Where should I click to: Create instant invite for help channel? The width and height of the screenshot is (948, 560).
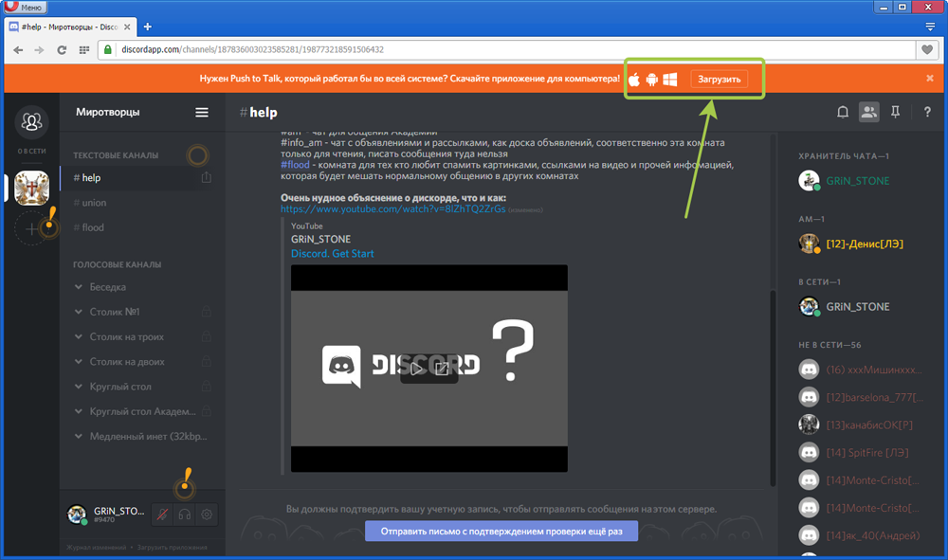[x=206, y=177]
